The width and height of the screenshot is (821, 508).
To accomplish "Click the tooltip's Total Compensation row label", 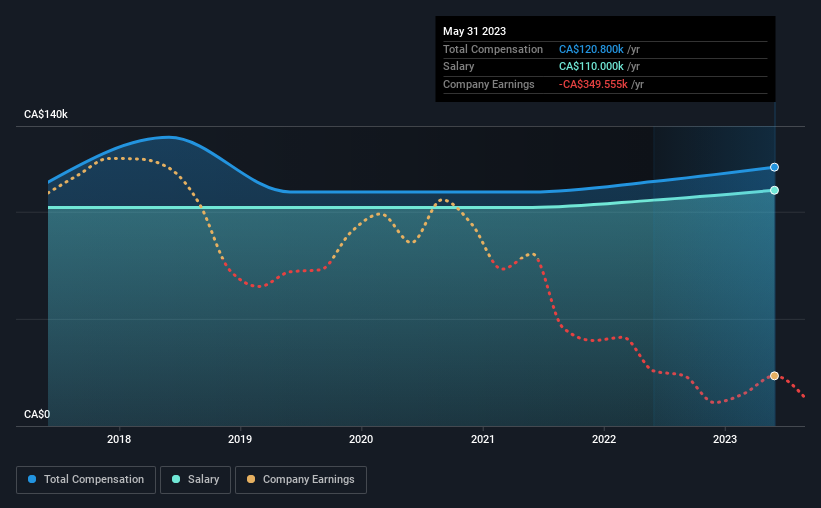I will click(x=493, y=49).
